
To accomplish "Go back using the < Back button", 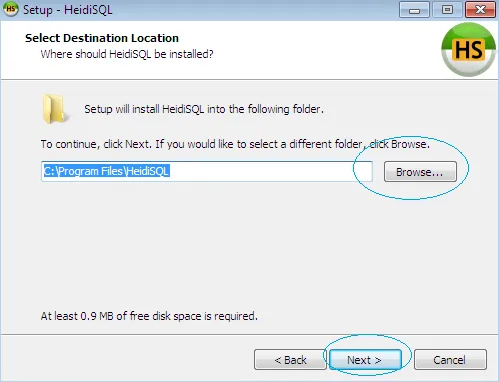I will pyautogui.click(x=290, y=360).
